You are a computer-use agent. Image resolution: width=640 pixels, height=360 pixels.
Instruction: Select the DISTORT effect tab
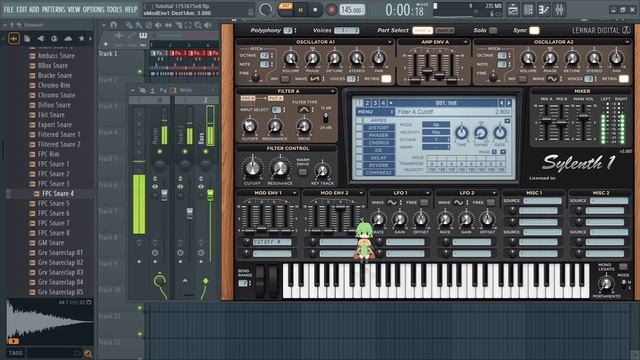(379, 128)
